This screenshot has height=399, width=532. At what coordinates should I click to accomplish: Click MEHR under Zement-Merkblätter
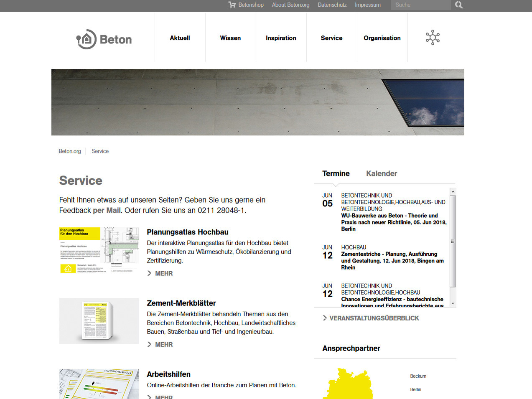pyautogui.click(x=164, y=344)
